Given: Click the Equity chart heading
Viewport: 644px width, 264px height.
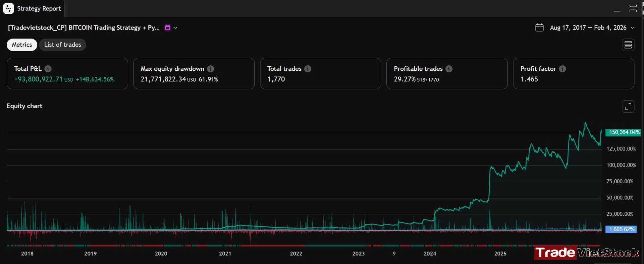Looking at the screenshot, I should (24, 106).
